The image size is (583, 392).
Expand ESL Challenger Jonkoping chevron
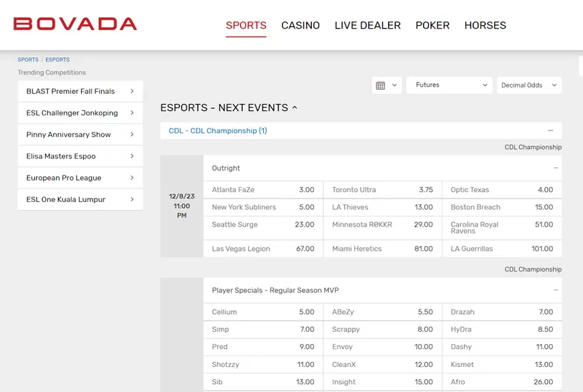tap(132, 113)
